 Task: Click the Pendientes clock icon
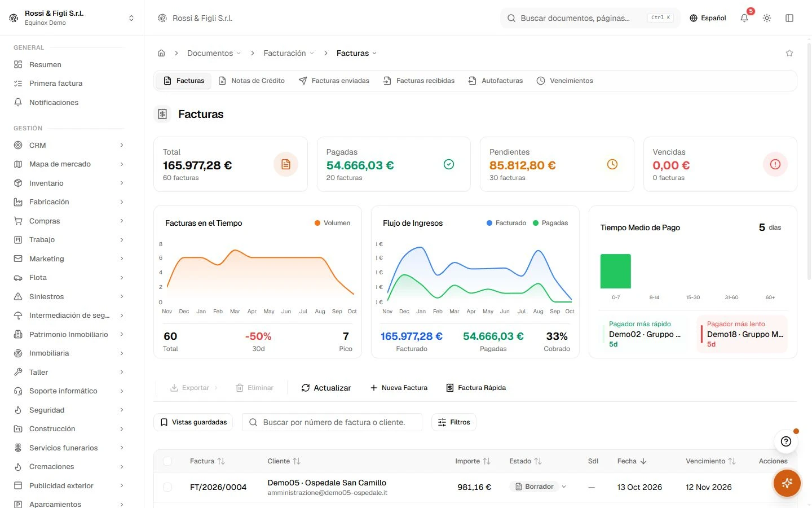[612, 164]
